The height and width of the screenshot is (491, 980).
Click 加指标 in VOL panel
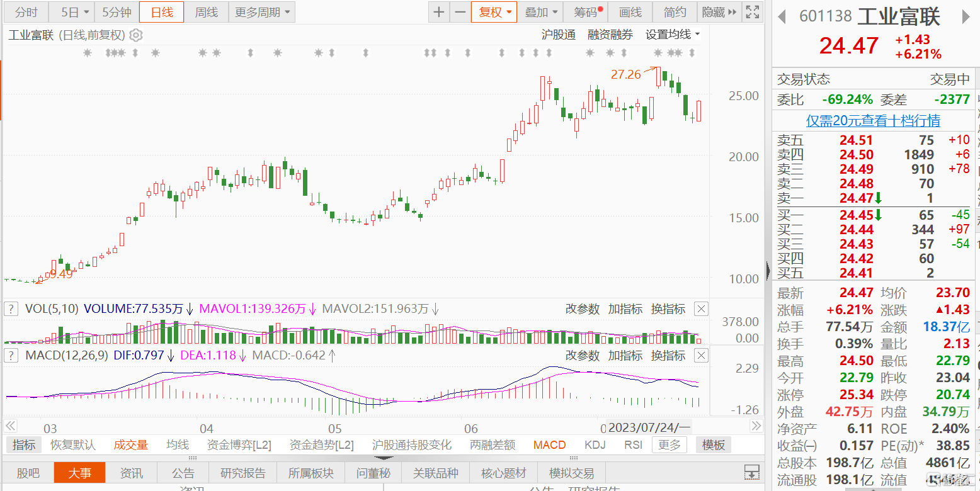pyautogui.click(x=625, y=308)
